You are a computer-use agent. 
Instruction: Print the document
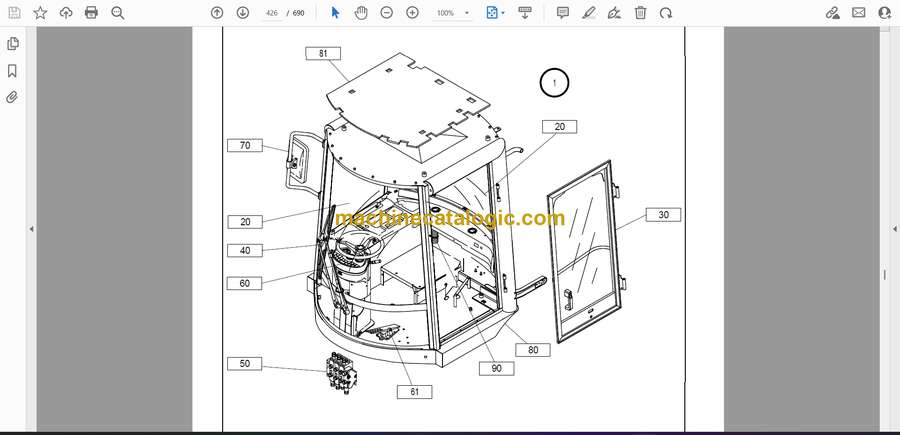coord(91,13)
